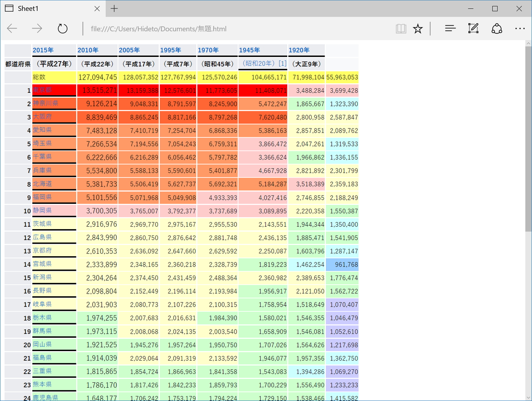Open the 東京都 prefecture link
Screen dimensions: 532x401
[x=42, y=90]
